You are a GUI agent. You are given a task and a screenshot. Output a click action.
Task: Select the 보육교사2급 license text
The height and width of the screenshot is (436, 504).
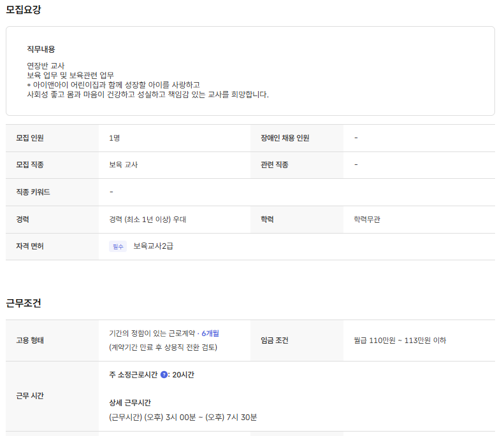tap(153, 246)
